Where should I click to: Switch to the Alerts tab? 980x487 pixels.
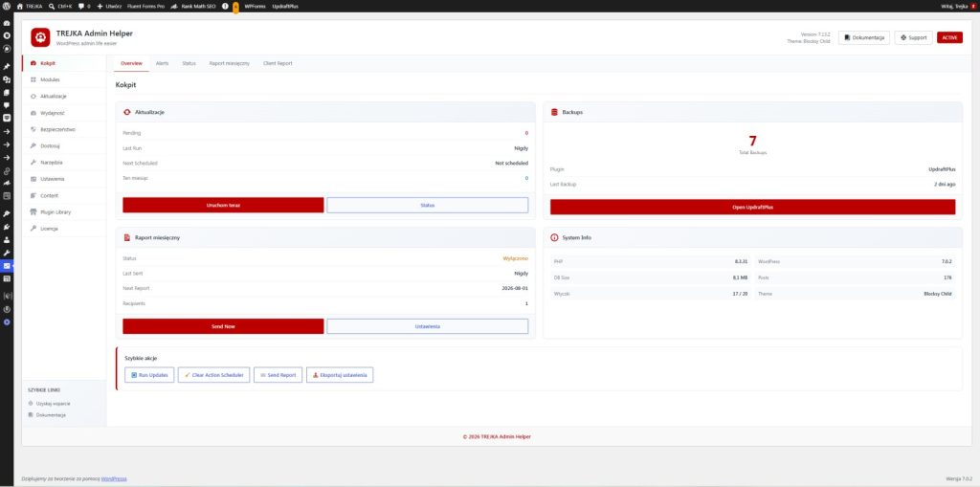pyautogui.click(x=162, y=63)
